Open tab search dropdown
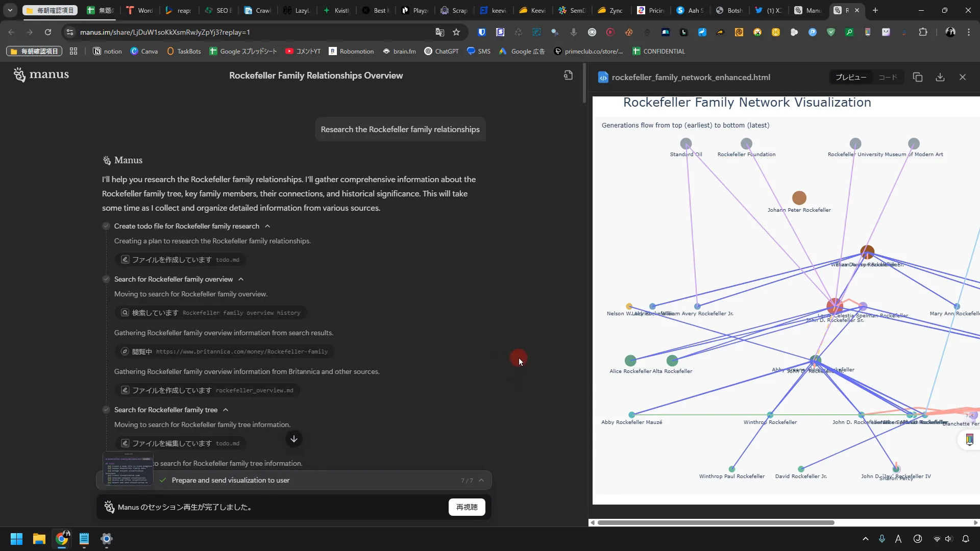The height and width of the screenshot is (551, 980). 10,10
